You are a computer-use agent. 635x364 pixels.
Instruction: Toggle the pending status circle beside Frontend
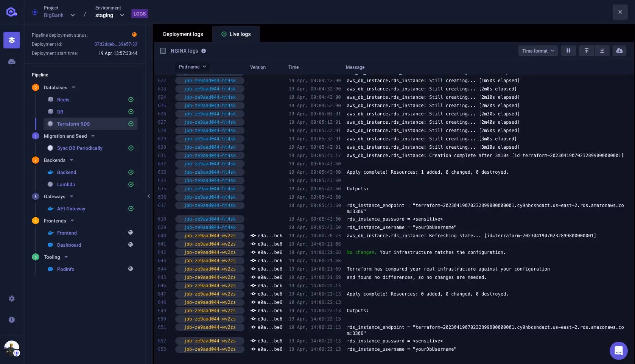(131, 233)
